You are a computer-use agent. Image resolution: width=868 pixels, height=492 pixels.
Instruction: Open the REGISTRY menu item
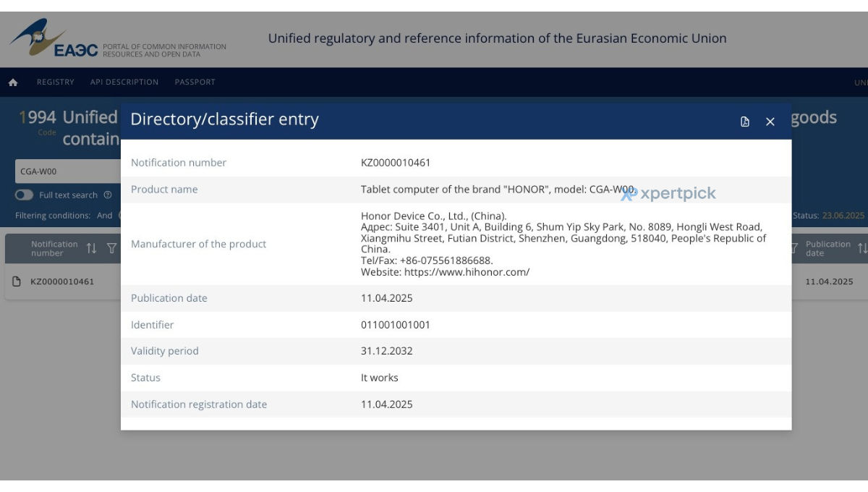coord(56,82)
